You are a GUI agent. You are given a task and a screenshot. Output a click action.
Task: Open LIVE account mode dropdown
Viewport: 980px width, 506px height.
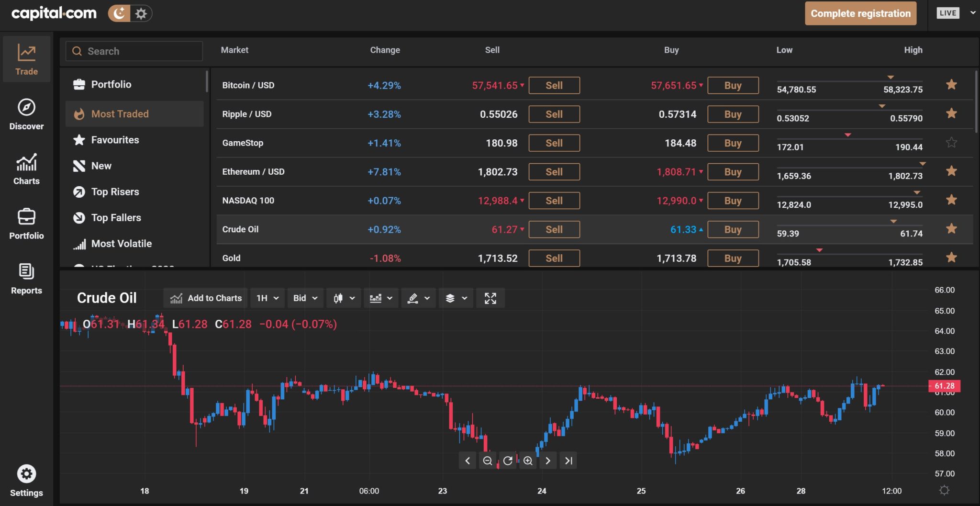[x=956, y=13]
